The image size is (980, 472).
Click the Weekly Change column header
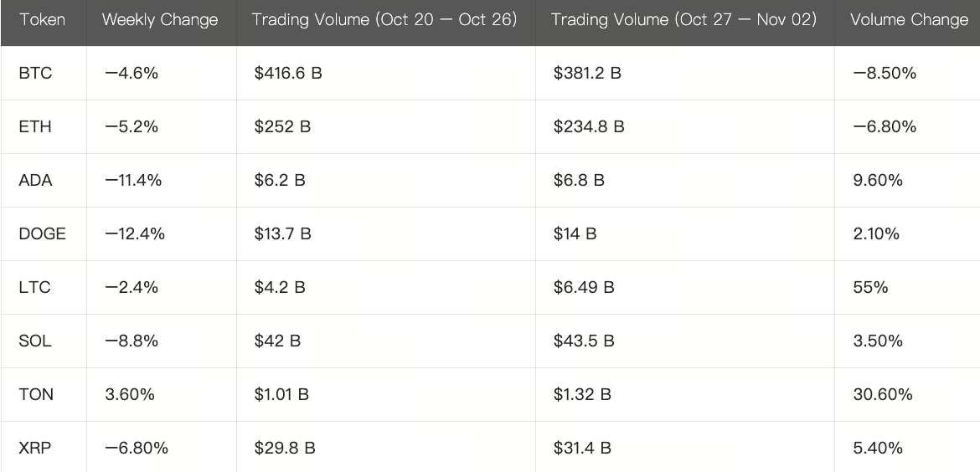coord(160,20)
